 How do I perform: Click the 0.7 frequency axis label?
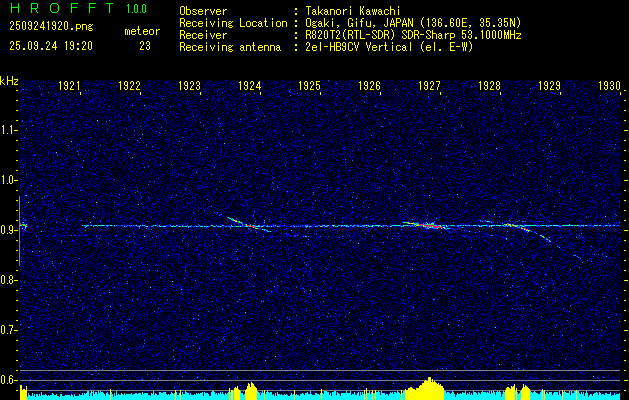[x=9, y=330]
